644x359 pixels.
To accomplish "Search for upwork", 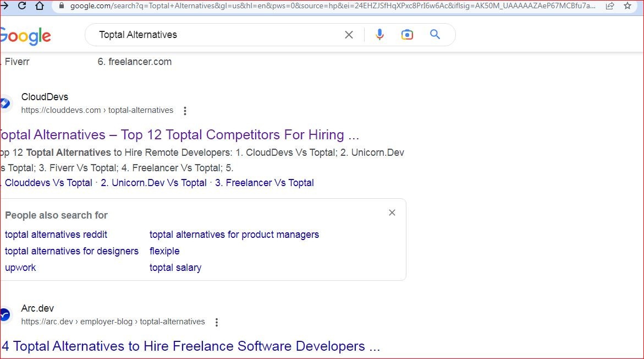I will (x=20, y=268).
